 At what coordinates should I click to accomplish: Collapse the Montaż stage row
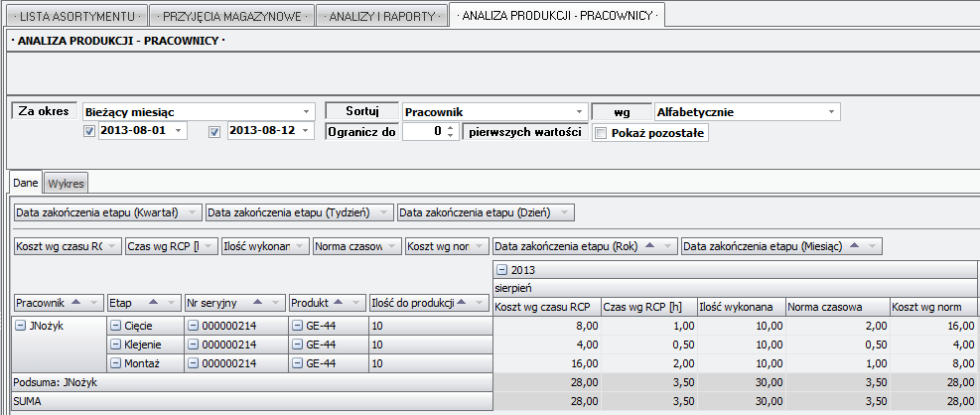[115, 364]
